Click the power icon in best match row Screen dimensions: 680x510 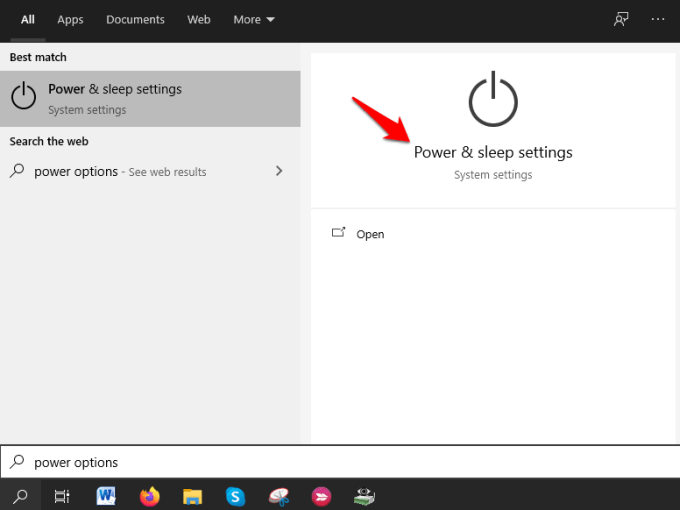coord(23,96)
